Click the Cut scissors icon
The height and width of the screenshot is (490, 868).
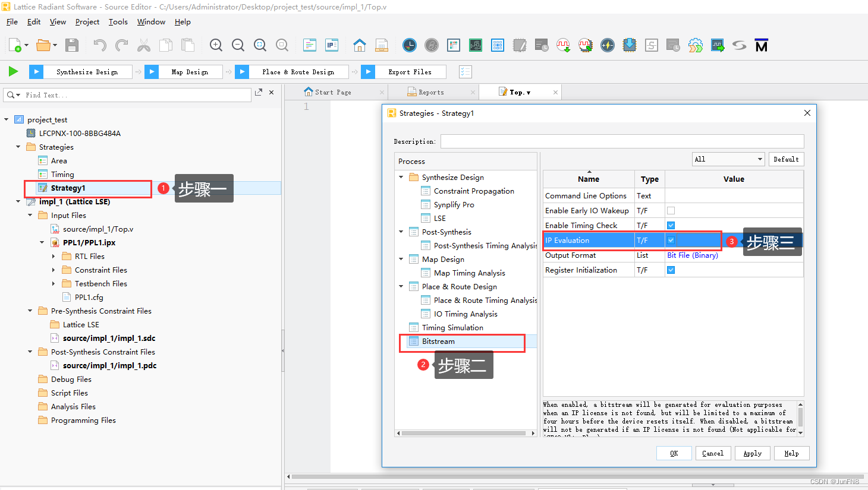click(144, 45)
